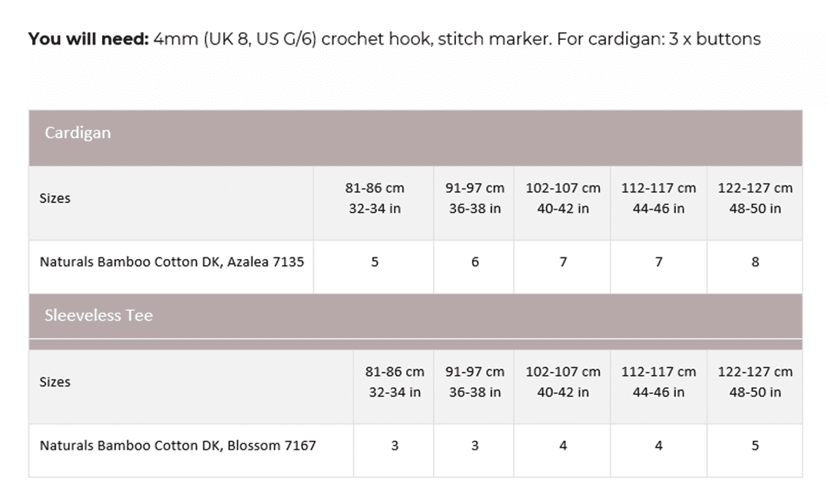Click the Sleeveless Tee section header
Viewport: 829px width, 504px height.
coord(98,316)
